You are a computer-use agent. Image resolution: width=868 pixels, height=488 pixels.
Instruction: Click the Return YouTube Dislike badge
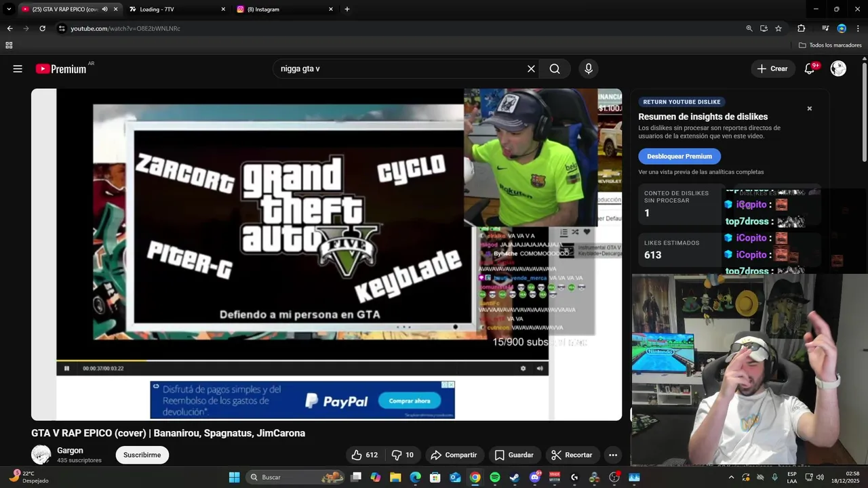[682, 102]
